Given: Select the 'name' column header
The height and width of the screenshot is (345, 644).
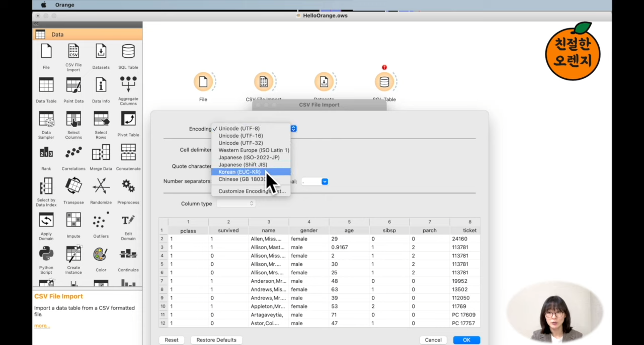Looking at the screenshot, I should pyautogui.click(x=269, y=230).
